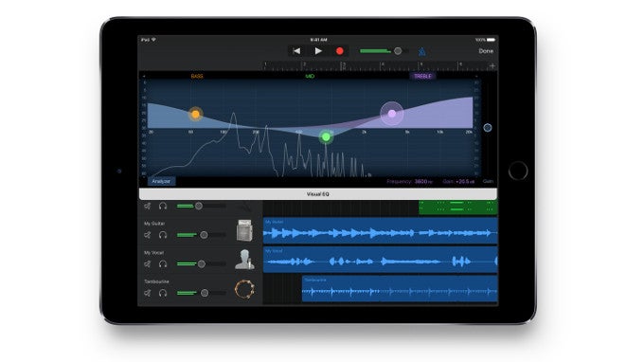
Task: Open the My Guitar amp instrument icon
Action: click(x=244, y=230)
